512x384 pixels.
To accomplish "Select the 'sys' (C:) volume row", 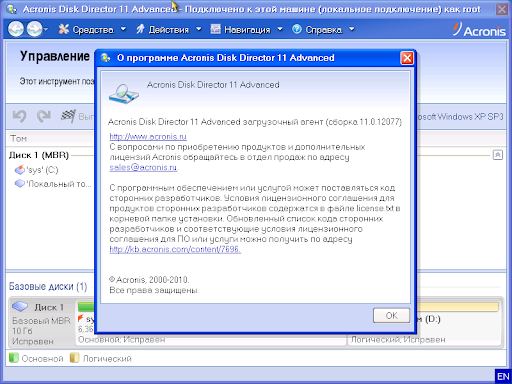I will pyautogui.click(x=50, y=170).
